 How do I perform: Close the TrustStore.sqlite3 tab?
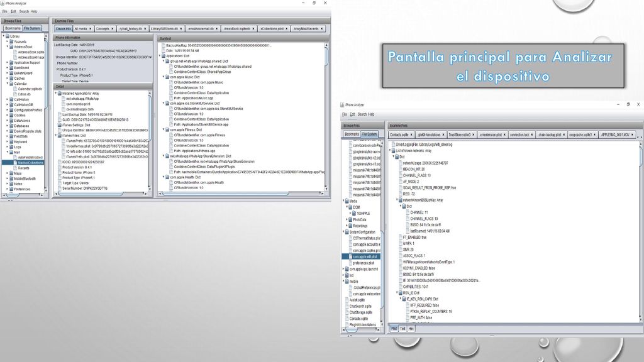[473, 134]
